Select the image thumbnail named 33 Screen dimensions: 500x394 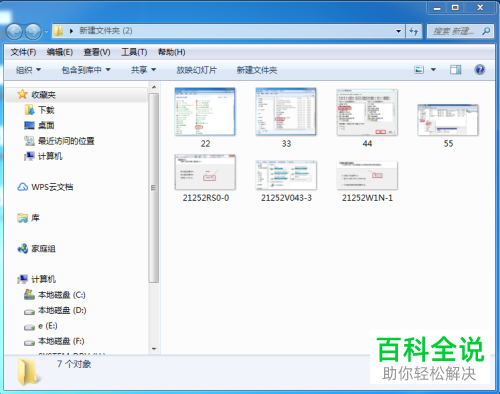pos(286,112)
